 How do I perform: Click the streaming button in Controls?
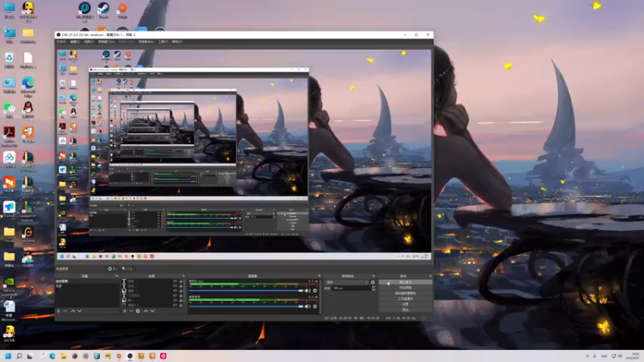click(x=406, y=282)
